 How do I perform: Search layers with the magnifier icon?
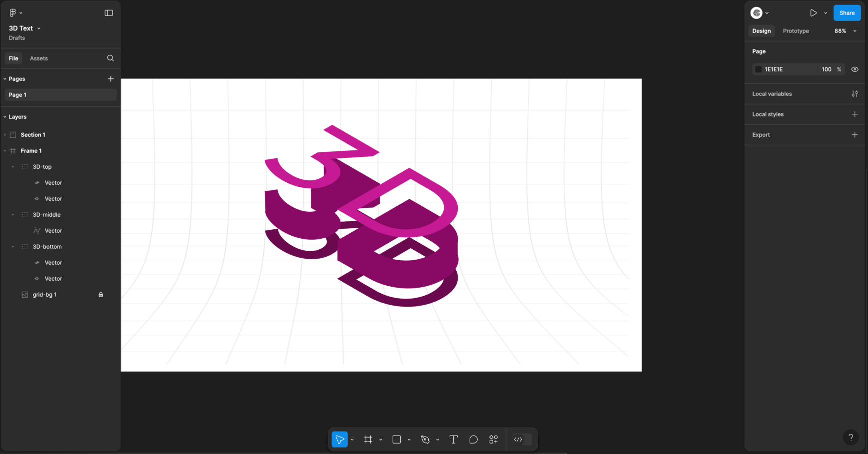pos(110,58)
